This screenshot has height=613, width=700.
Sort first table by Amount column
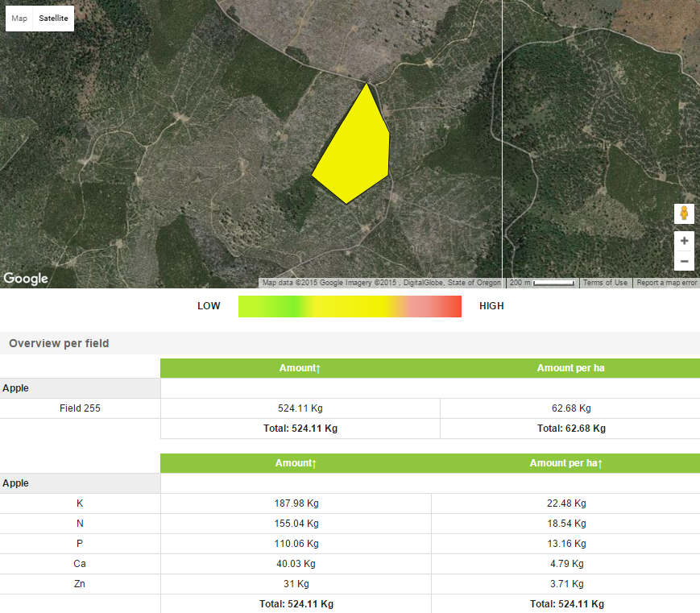point(300,368)
